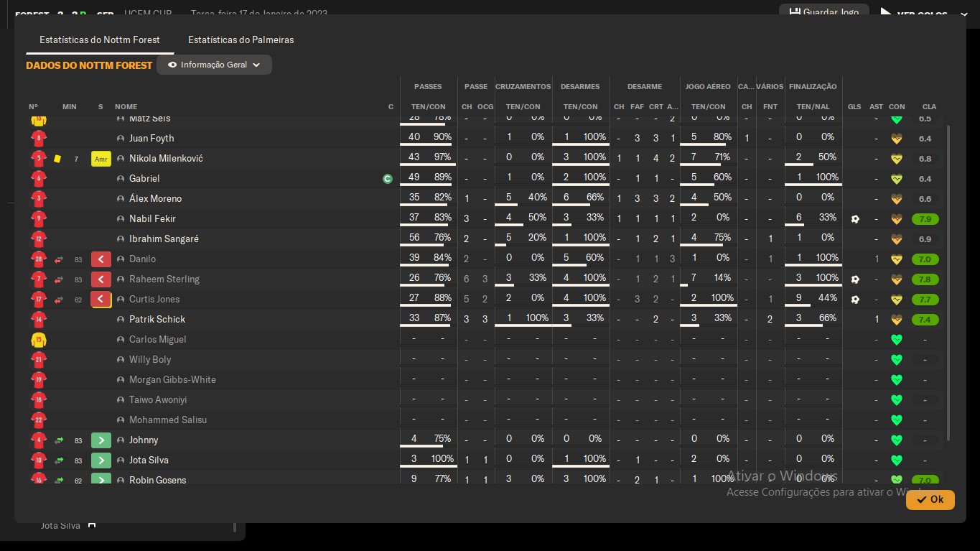Image resolution: width=980 pixels, height=551 pixels.
Task: Click the swap arrows icon beside Danilo's minute 83
Action: point(59,259)
